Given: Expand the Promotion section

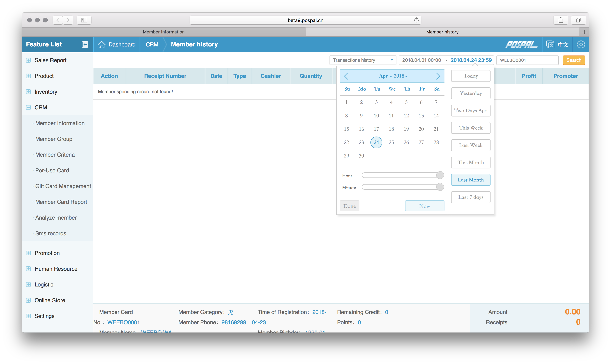Looking at the screenshot, I should 29,253.
